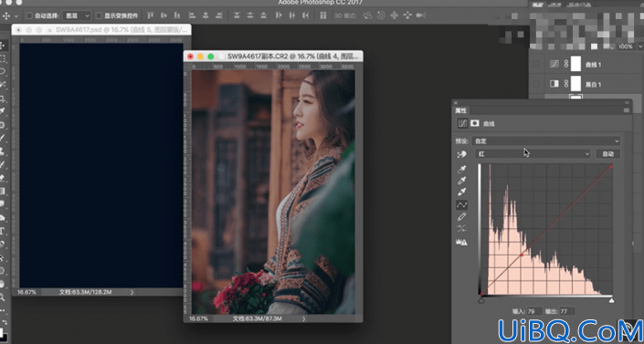The image size is (644, 344).
Task: Select edit points curve mode
Action: [x=462, y=204]
